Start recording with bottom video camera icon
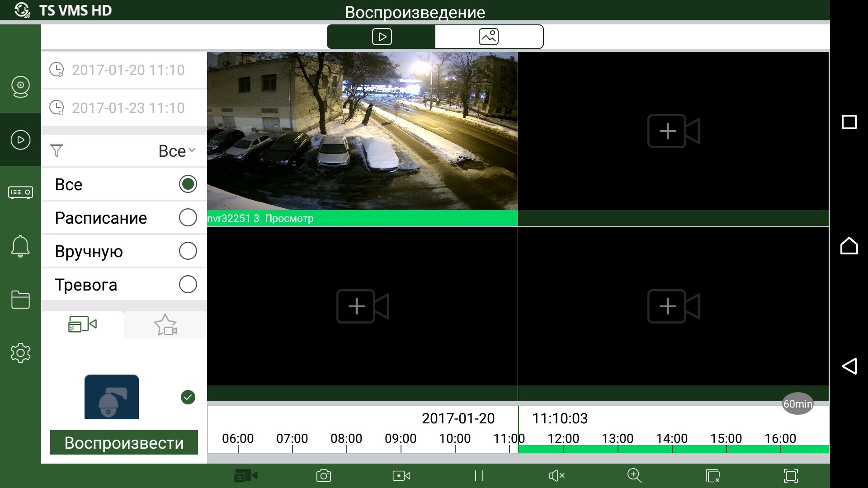The image size is (868, 488). pyautogui.click(x=401, y=475)
